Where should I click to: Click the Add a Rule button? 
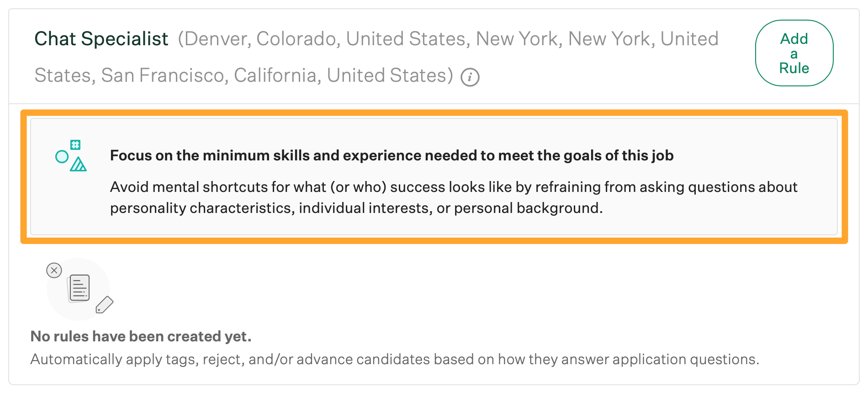(x=794, y=53)
